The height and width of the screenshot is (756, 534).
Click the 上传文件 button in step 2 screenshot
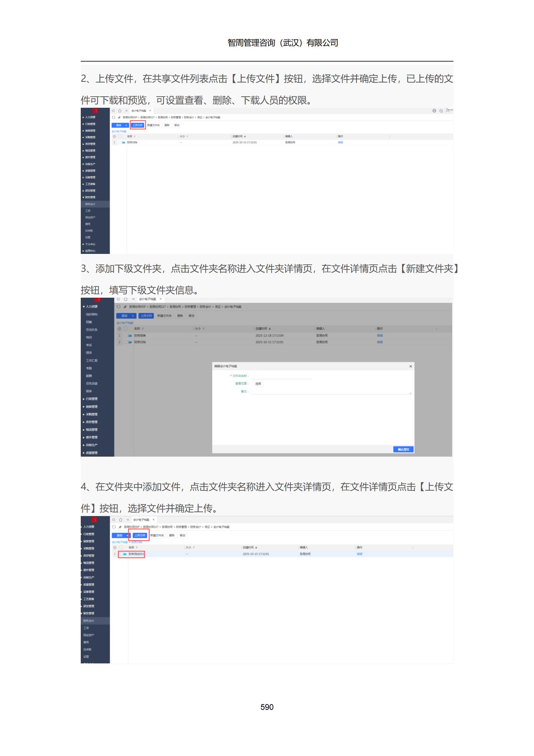[x=138, y=125]
